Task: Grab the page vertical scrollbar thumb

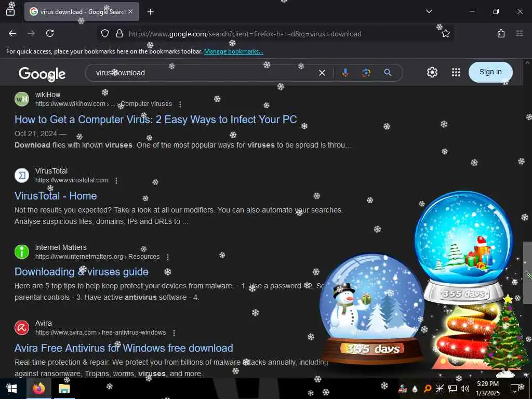Action: coord(527,272)
